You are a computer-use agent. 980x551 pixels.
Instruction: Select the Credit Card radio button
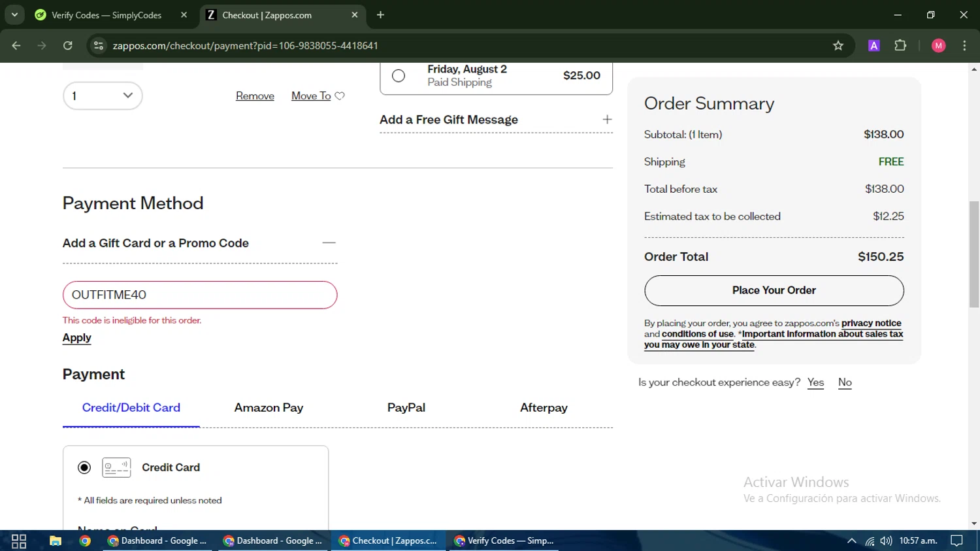click(84, 467)
